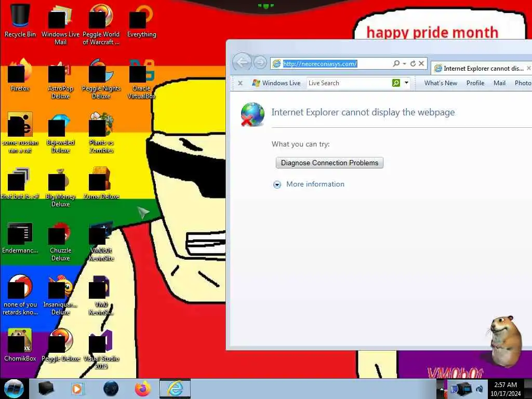Viewport: 532px width, 399px height.
Task: Select the Peggle Nights Deluxe desktop icon
Action: click(101, 79)
